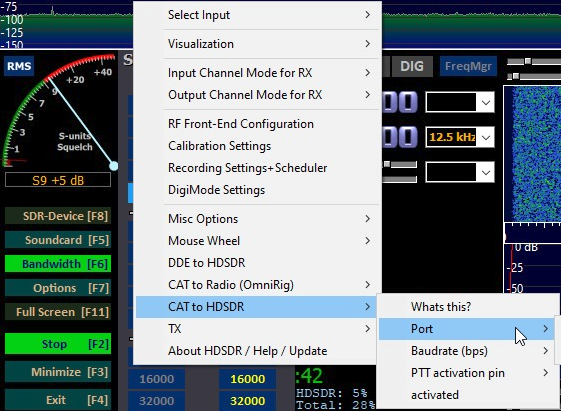The width and height of the screenshot is (561, 411).
Task: Open DigiMode Settings
Action: click(x=257, y=190)
